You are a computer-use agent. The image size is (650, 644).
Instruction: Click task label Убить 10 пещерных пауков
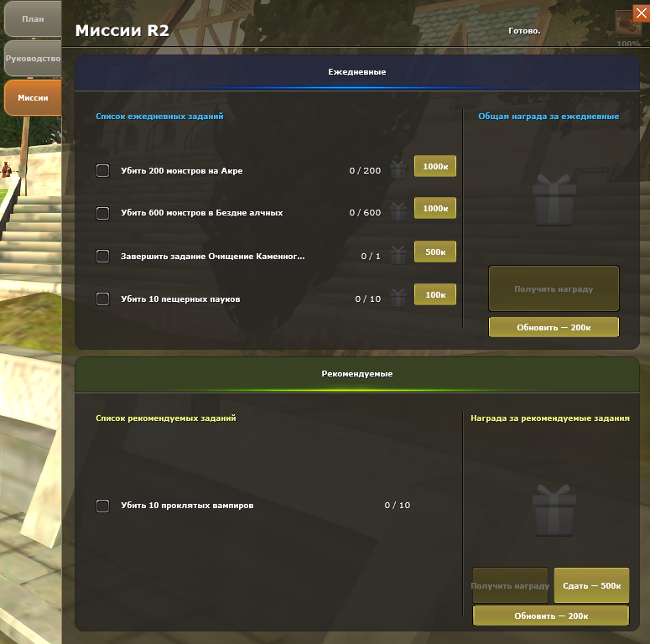(x=180, y=299)
